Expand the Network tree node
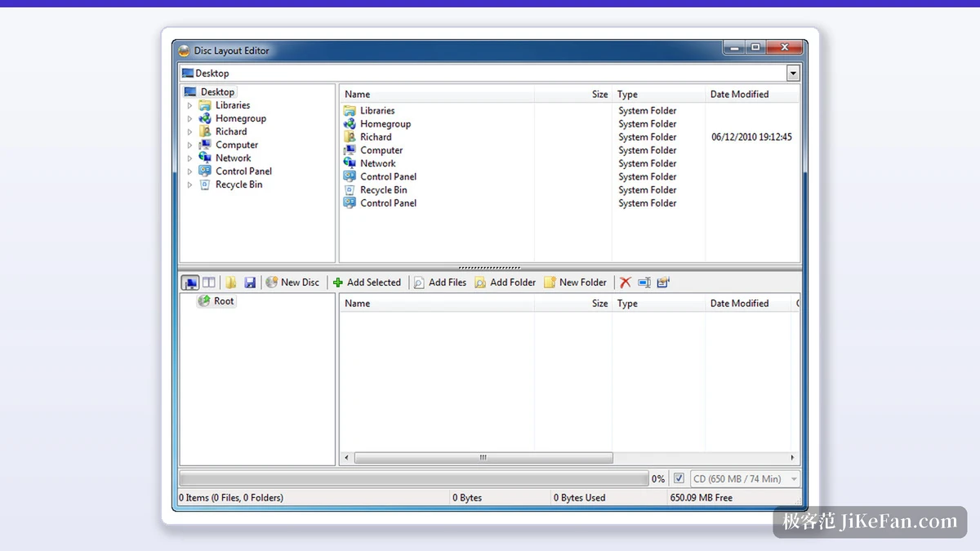This screenshot has width=980, height=551. tap(189, 158)
